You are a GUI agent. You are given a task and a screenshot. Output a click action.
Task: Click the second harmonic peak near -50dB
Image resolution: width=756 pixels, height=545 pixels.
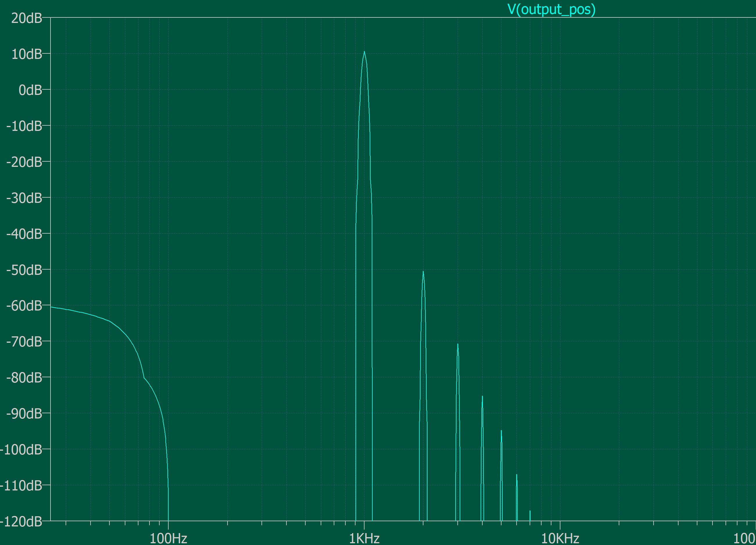(423, 272)
